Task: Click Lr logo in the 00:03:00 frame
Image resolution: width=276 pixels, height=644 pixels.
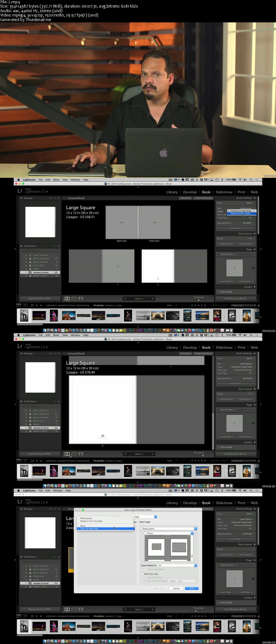Action: tap(20, 191)
